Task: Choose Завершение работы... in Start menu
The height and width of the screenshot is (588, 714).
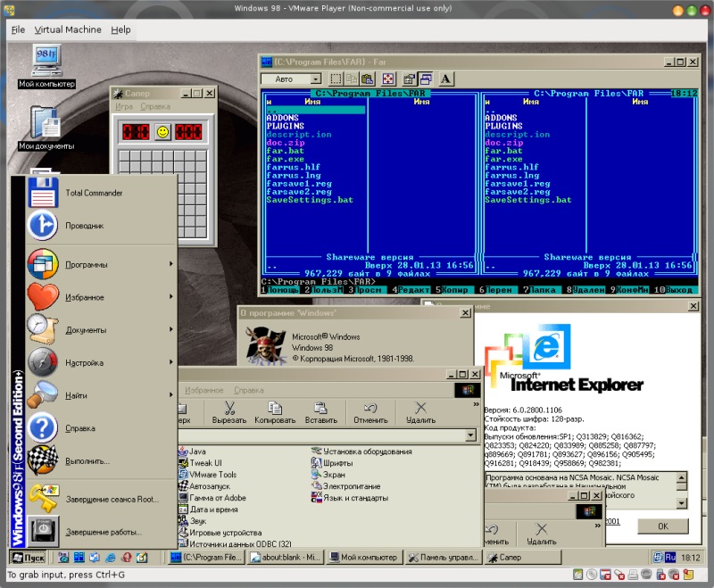Action: click(x=101, y=532)
